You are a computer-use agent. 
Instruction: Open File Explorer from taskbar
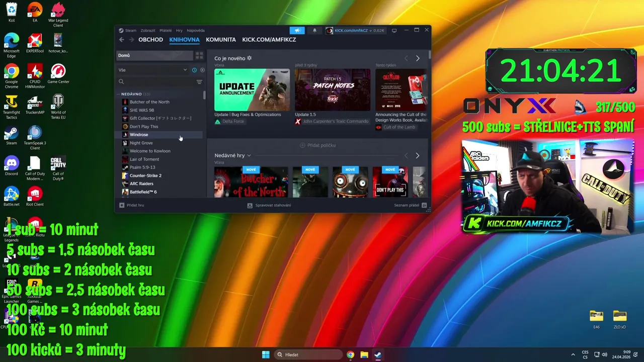tap(364, 354)
